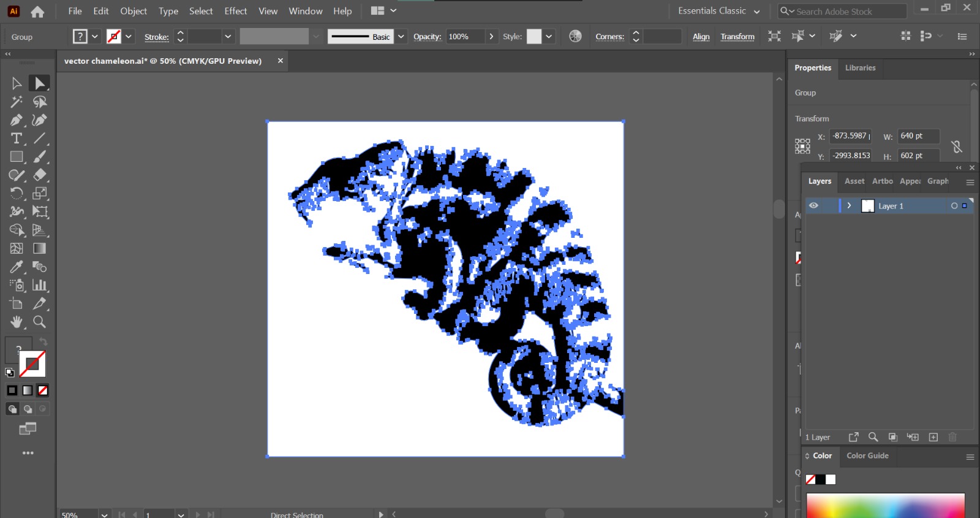Open the Stroke color dropdown

[x=129, y=37]
